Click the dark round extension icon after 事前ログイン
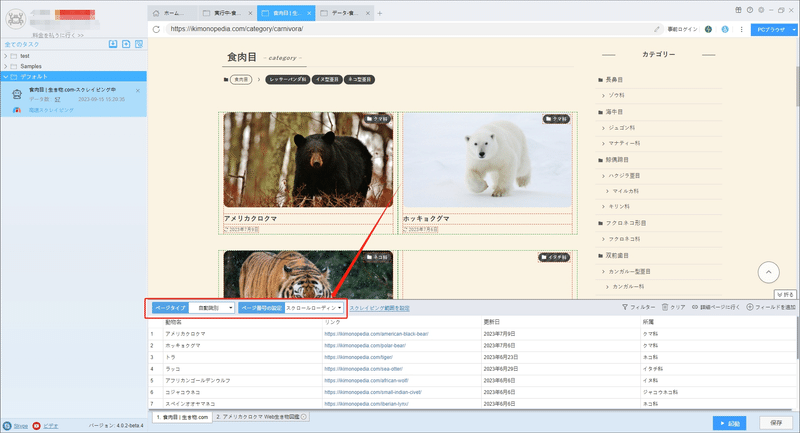 coord(708,29)
